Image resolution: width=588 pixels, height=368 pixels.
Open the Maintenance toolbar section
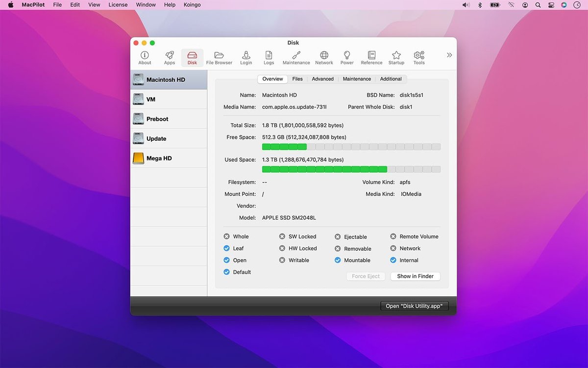pyautogui.click(x=296, y=57)
